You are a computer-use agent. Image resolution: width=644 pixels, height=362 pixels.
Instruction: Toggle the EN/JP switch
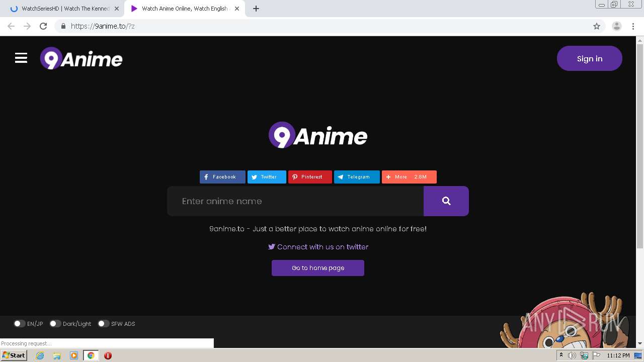pyautogui.click(x=20, y=324)
